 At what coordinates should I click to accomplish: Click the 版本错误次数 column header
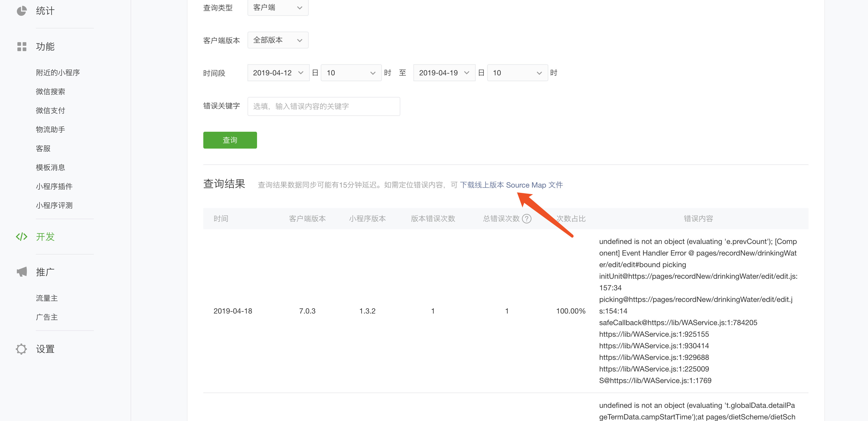tap(433, 219)
